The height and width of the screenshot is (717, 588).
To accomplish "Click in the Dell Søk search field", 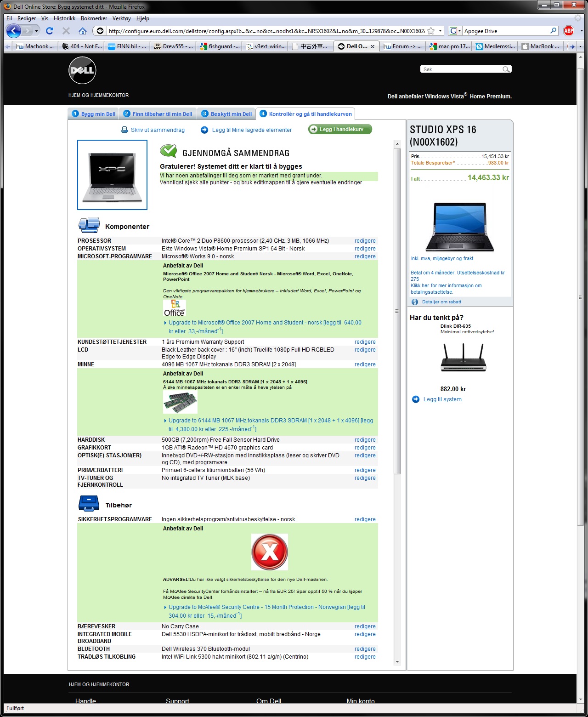I will pyautogui.click(x=462, y=69).
